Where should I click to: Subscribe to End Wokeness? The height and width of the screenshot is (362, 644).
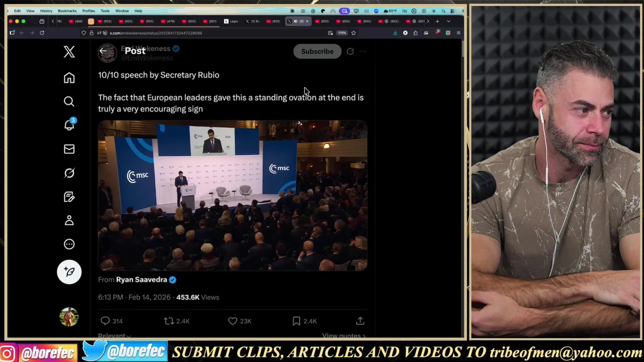tap(317, 51)
